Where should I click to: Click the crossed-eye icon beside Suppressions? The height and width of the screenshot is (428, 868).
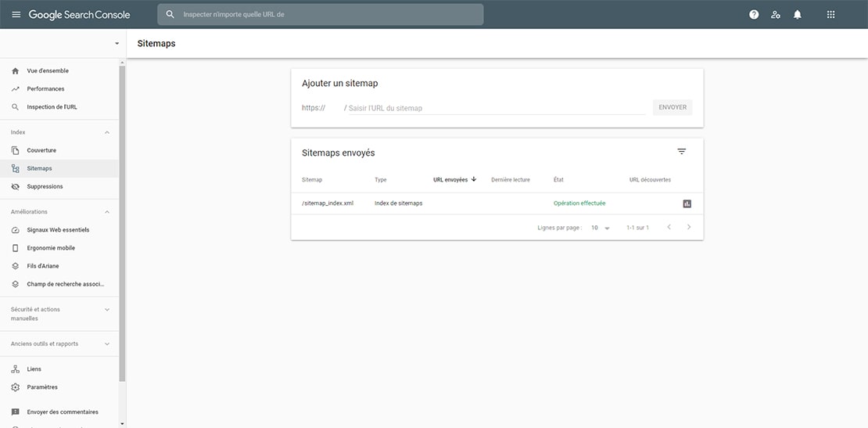coord(16,186)
